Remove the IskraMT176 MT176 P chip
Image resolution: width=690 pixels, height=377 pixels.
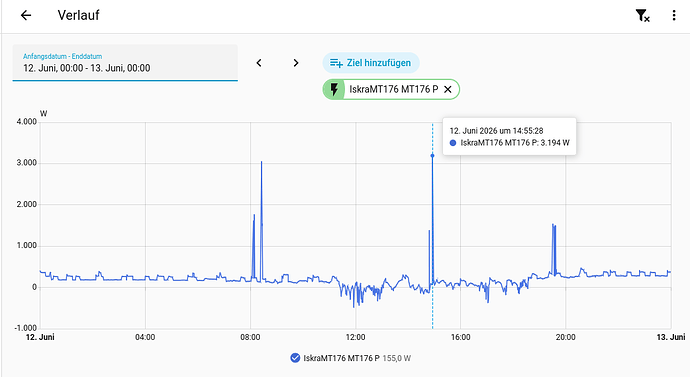tap(448, 89)
